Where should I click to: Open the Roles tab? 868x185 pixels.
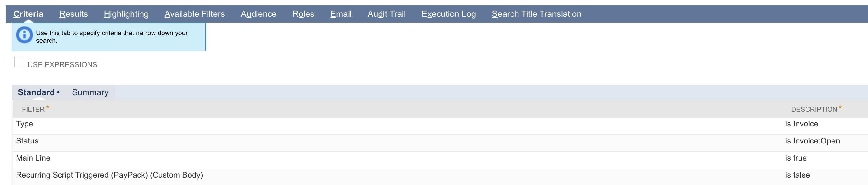tap(303, 14)
